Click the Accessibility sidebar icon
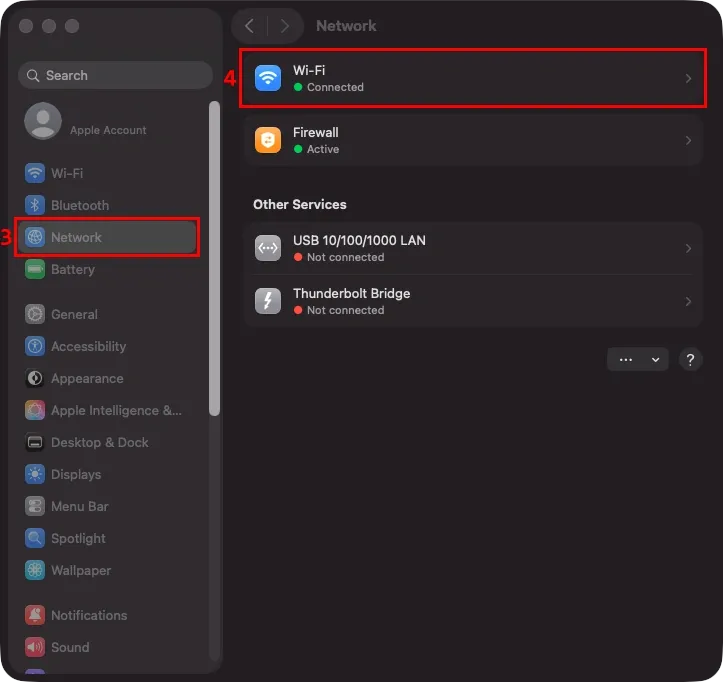The height and width of the screenshot is (682, 723). [x=35, y=346]
